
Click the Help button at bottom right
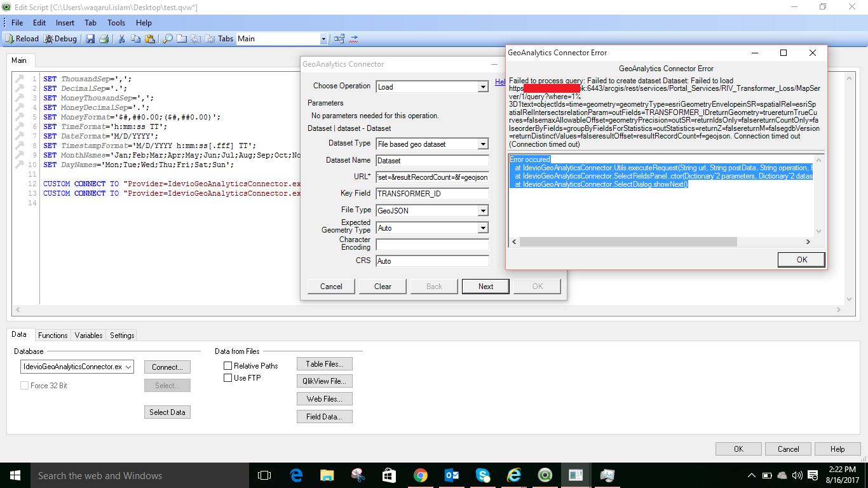pos(837,449)
